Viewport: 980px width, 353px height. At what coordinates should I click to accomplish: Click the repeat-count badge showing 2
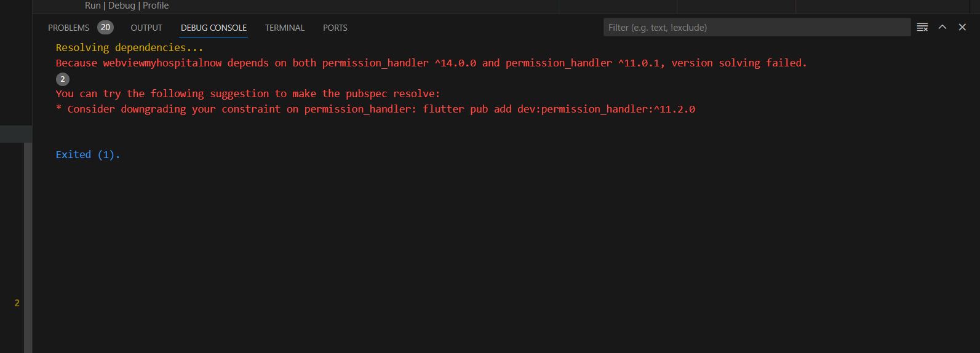click(x=63, y=79)
